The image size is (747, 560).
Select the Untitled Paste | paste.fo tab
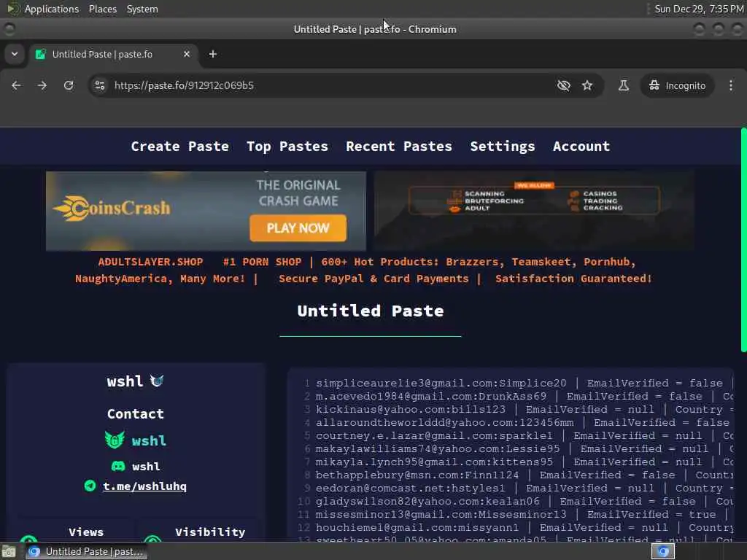pyautogui.click(x=112, y=54)
